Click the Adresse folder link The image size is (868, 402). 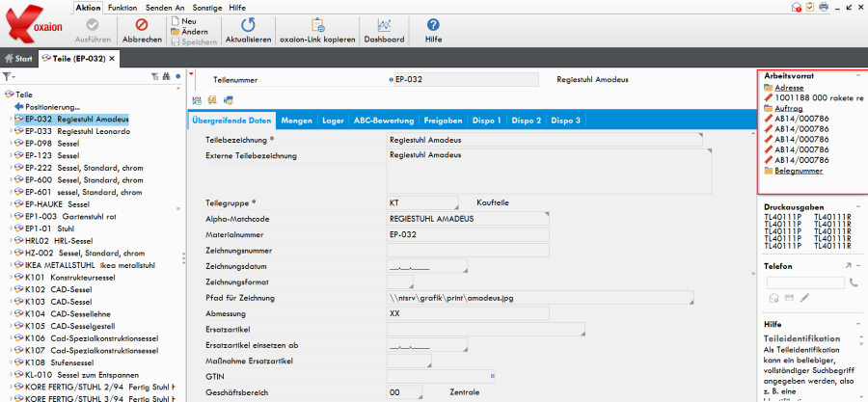coord(788,88)
